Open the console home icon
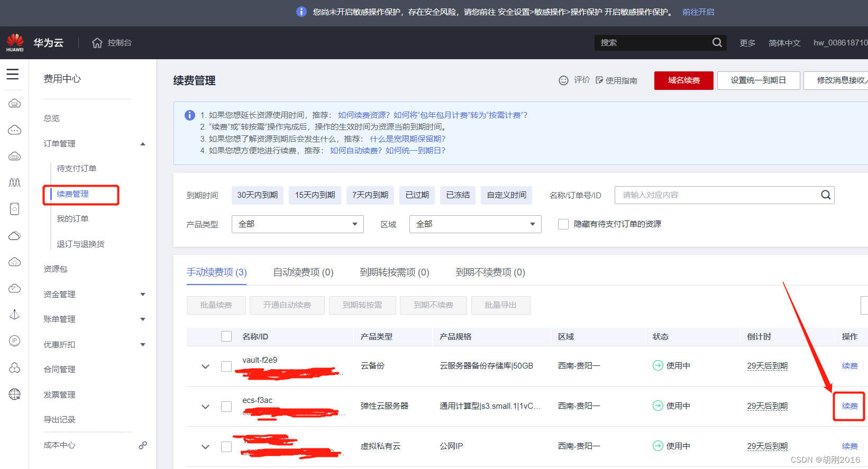This screenshot has height=469, width=868. coord(97,43)
